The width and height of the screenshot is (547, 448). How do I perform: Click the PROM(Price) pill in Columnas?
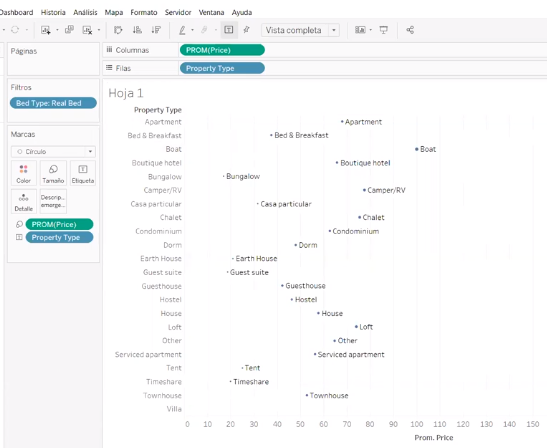pyautogui.click(x=222, y=50)
